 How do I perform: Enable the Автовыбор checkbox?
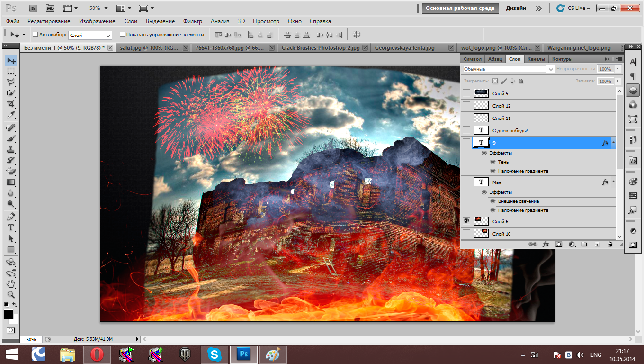pyautogui.click(x=35, y=35)
